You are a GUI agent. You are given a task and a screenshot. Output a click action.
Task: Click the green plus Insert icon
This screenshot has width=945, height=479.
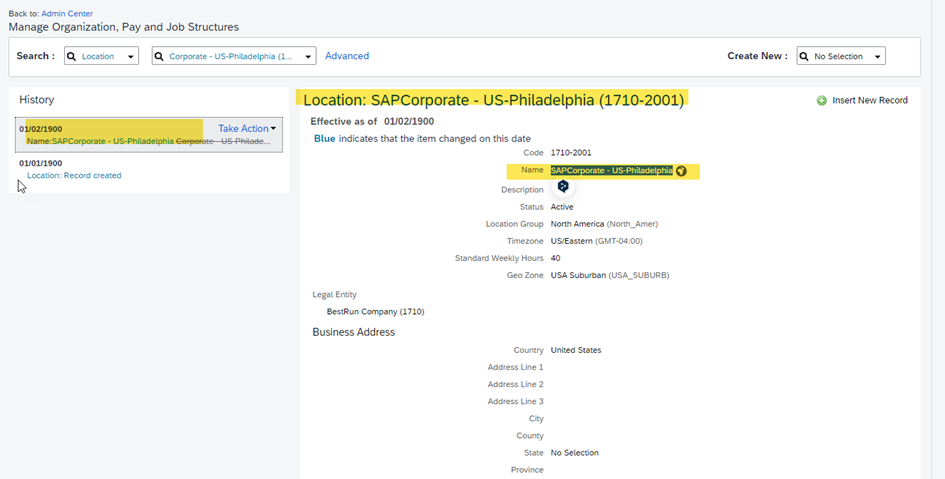(x=821, y=101)
